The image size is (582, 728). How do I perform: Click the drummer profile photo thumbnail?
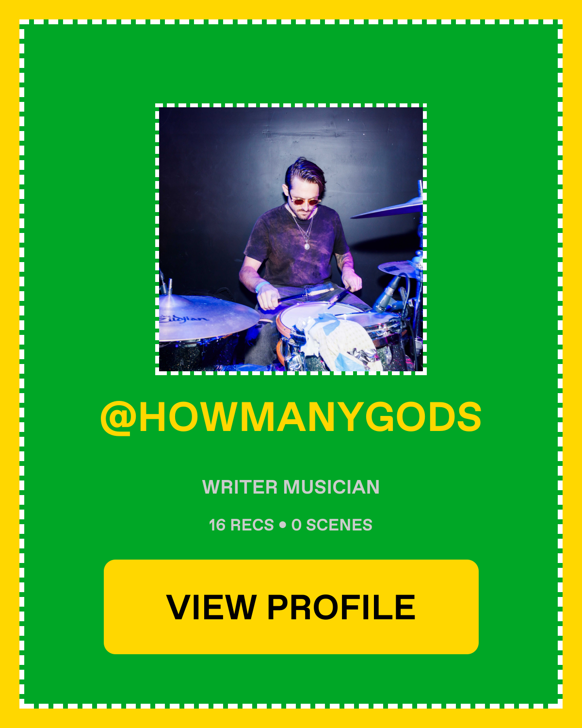click(x=291, y=239)
